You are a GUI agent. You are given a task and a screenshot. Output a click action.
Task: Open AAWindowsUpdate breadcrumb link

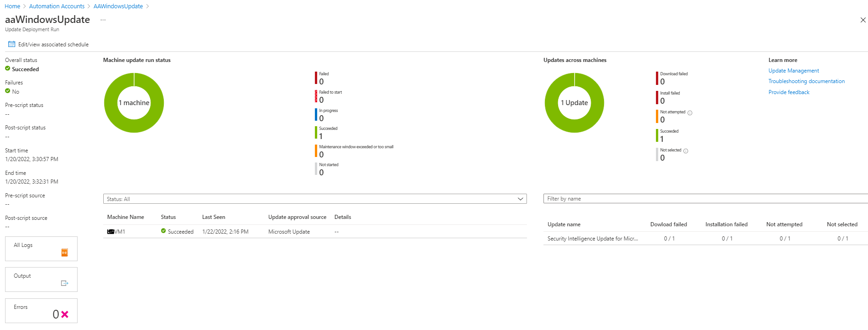(x=118, y=6)
